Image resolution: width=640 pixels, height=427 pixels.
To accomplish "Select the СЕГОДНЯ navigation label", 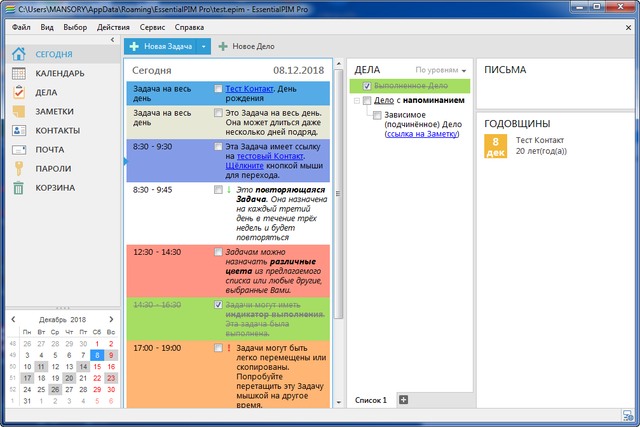I will (x=54, y=54).
